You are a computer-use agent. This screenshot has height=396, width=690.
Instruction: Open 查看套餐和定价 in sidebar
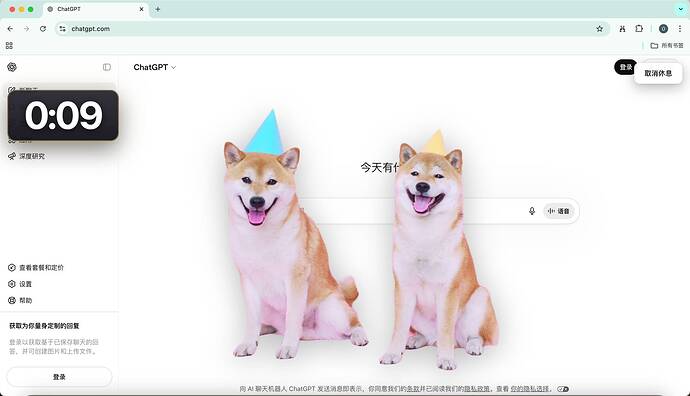tap(36, 268)
